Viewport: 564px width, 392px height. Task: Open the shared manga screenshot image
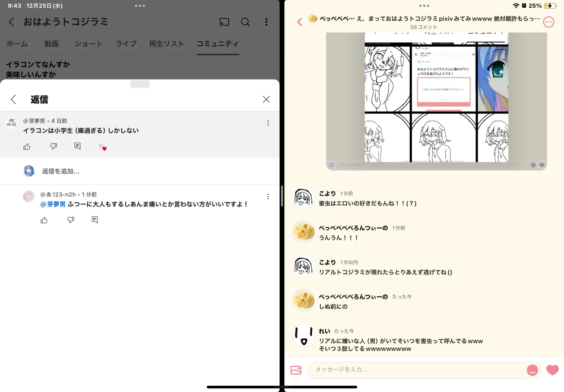coord(436,101)
